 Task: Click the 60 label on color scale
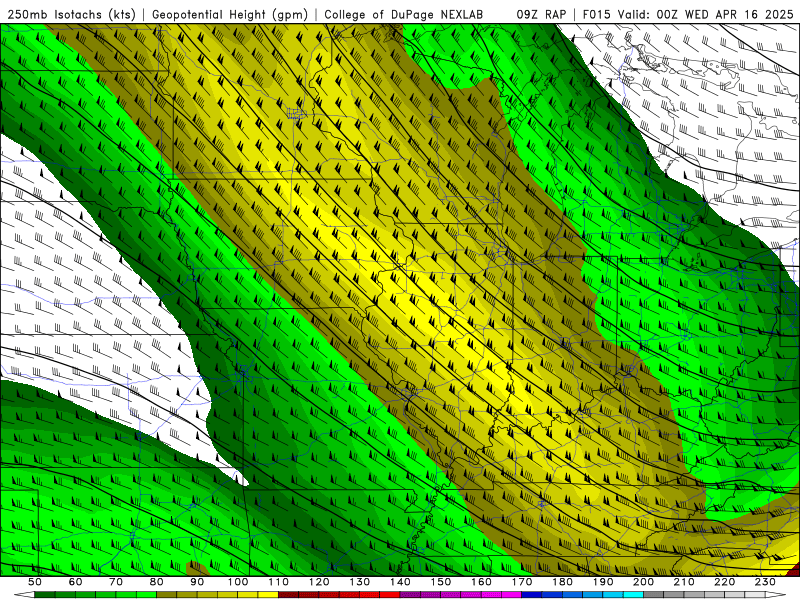(x=75, y=582)
